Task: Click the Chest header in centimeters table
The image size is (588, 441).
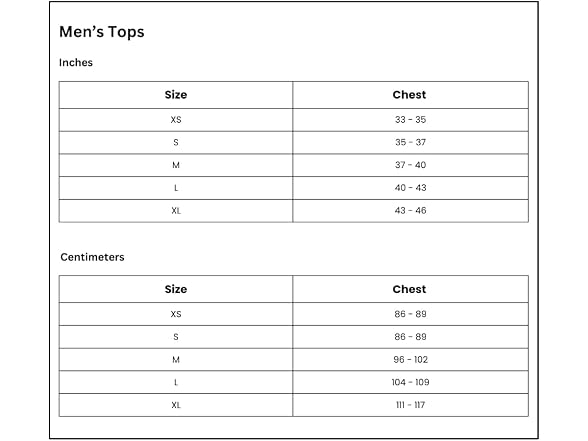Action: coord(410,289)
